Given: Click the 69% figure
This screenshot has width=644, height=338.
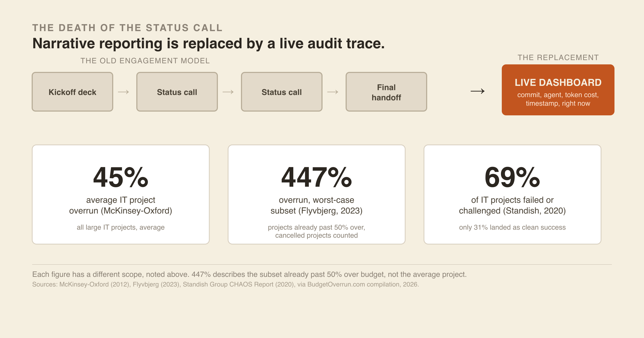Looking at the screenshot, I should 512,177.
